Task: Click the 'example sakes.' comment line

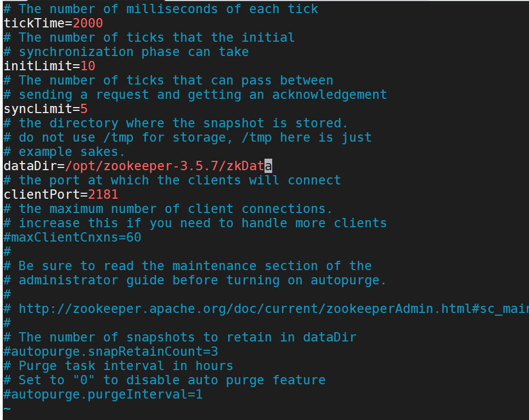Action: tap(64, 152)
